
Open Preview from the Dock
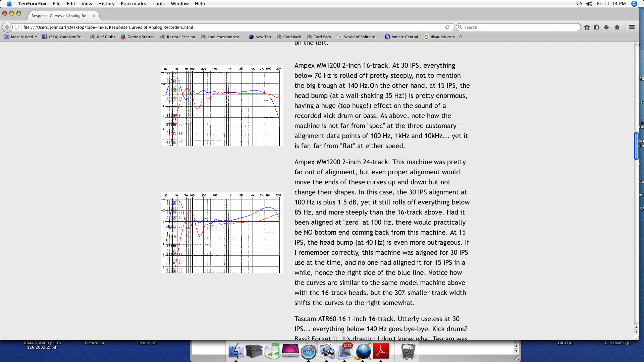coord(327,351)
